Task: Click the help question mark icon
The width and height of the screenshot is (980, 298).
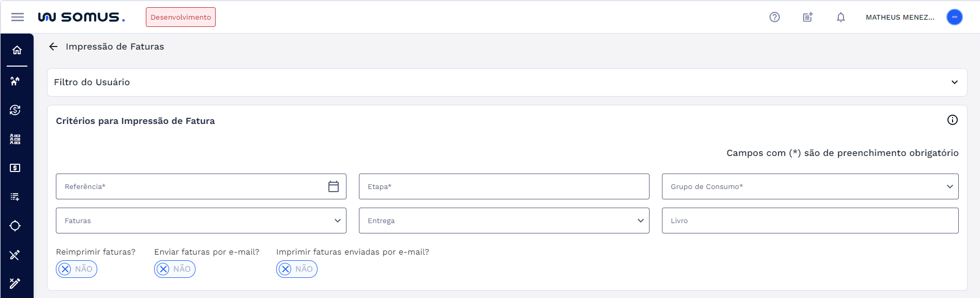Action: pyautogui.click(x=774, y=17)
